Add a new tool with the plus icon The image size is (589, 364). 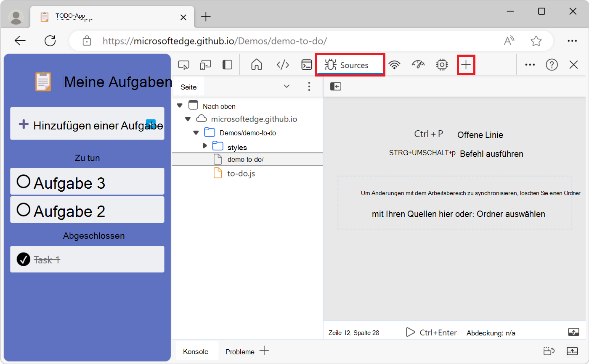click(466, 65)
